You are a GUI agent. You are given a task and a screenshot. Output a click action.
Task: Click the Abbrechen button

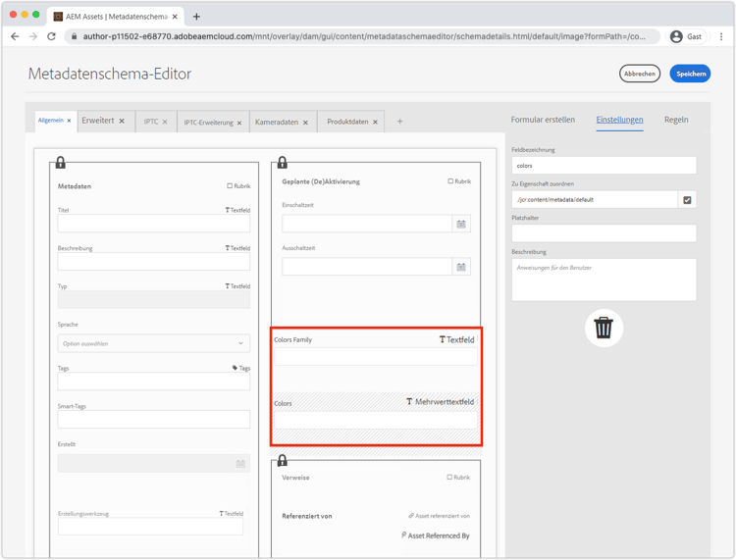point(640,74)
